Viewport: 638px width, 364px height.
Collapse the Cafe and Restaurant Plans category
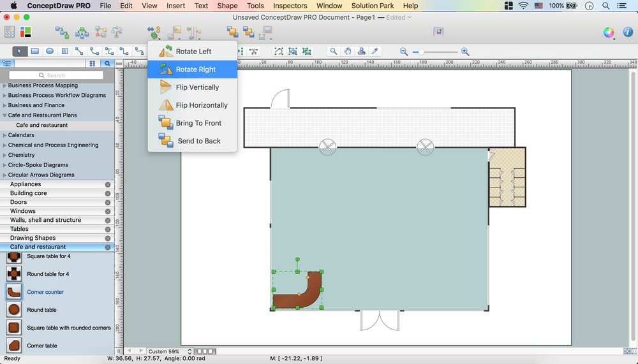tap(5, 115)
